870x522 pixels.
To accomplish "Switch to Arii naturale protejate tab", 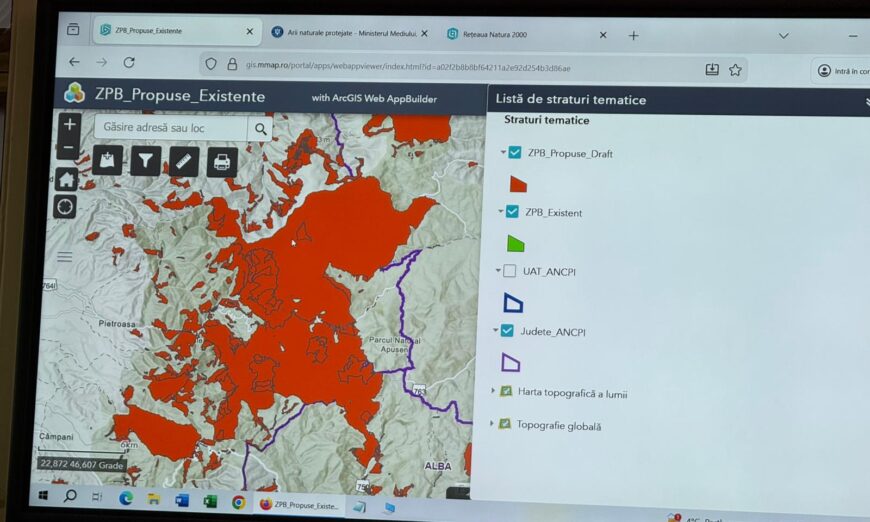I will click(x=345, y=33).
